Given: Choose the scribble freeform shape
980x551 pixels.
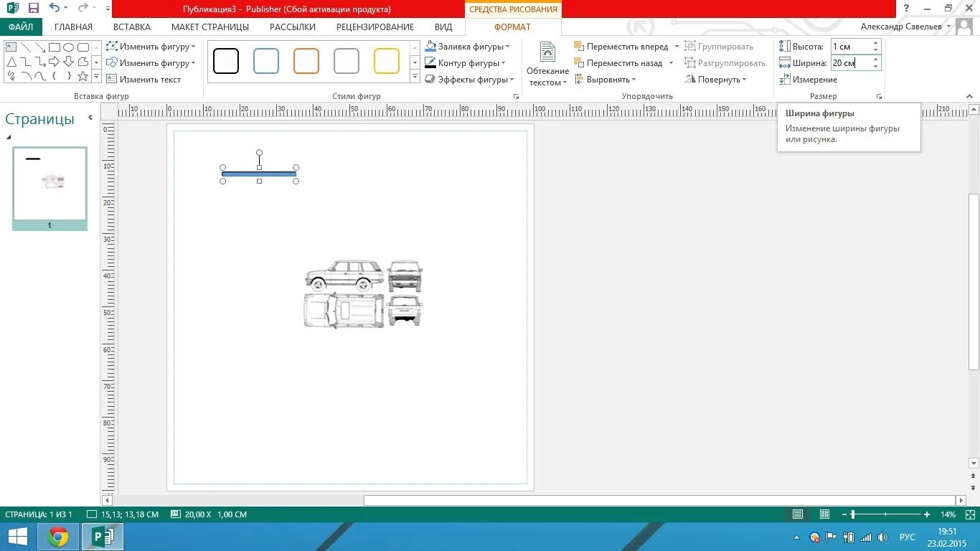Looking at the screenshot, I should (11, 76).
